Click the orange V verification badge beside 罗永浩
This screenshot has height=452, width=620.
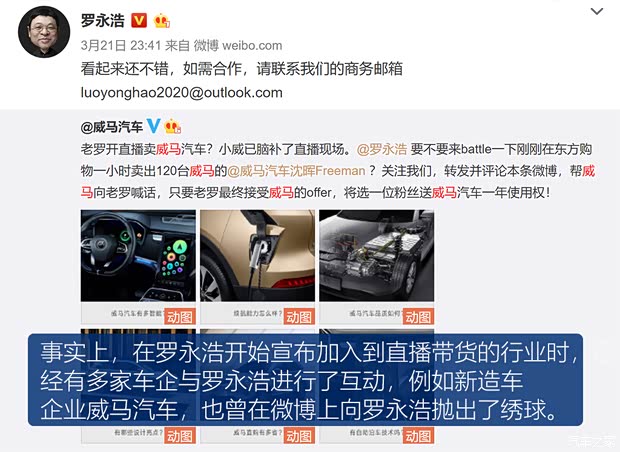click(x=139, y=20)
